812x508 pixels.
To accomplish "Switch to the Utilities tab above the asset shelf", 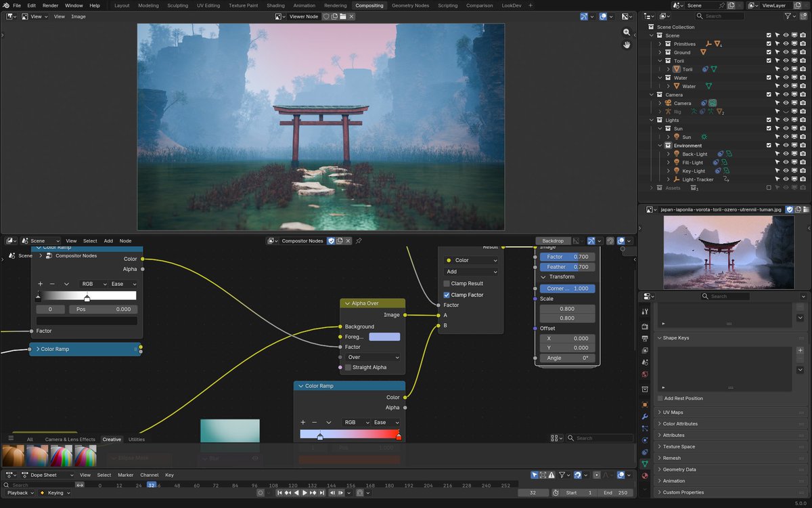I will click(137, 439).
